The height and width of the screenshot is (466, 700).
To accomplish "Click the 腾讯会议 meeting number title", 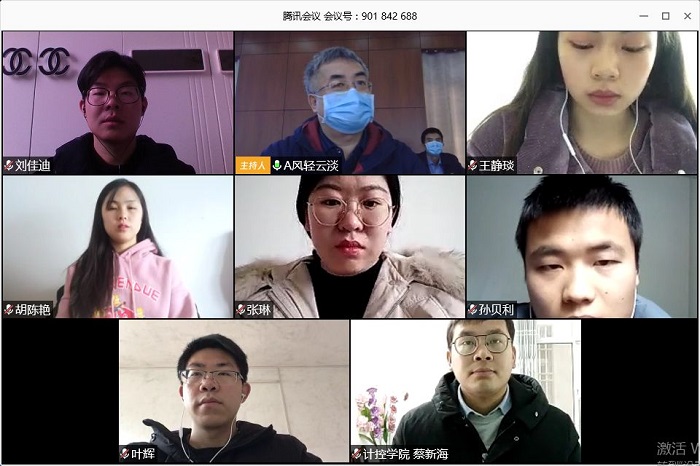I will coord(350,16).
